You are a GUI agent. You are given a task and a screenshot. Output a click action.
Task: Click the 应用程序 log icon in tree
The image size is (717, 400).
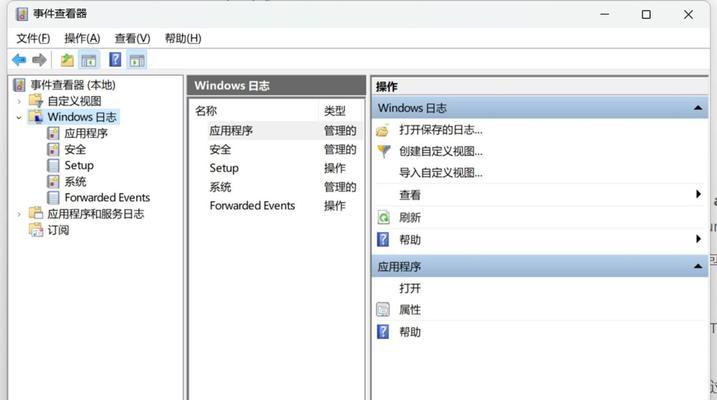[x=53, y=133]
